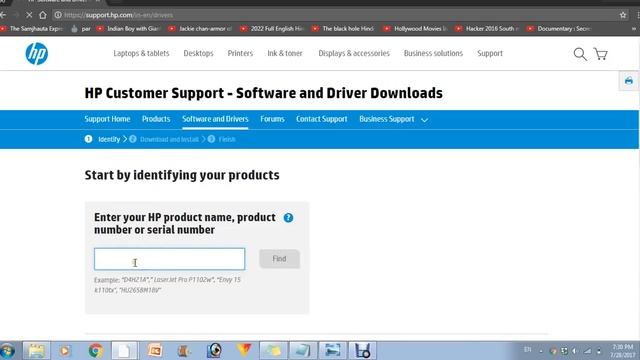Click the volume icon in system tray
The height and width of the screenshot is (360, 640).
point(575,351)
